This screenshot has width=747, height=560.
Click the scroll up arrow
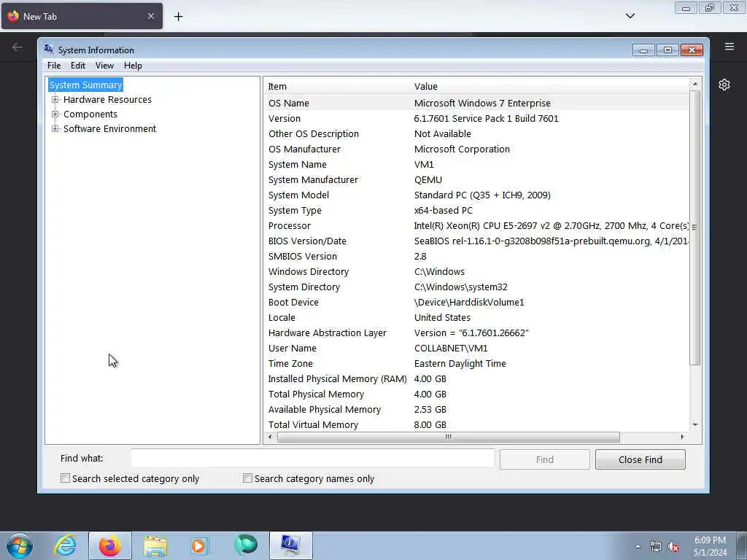[x=695, y=85]
